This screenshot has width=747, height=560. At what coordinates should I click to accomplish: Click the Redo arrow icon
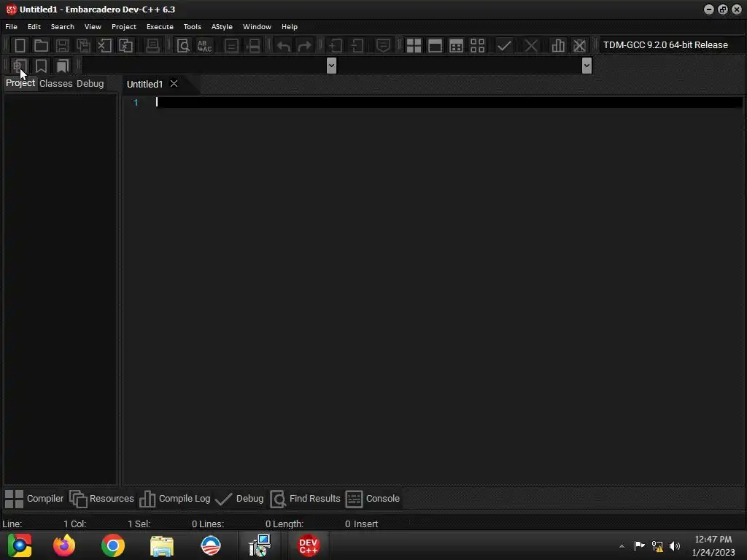[x=304, y=46]
